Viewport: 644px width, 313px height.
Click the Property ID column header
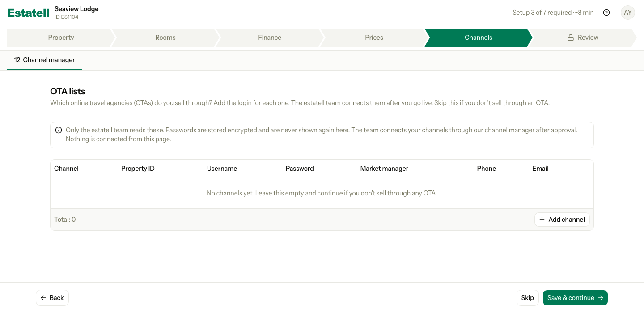(138, 169)
